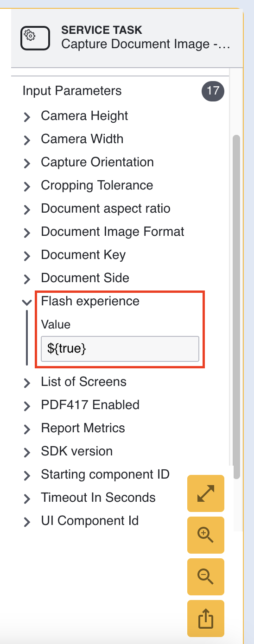254x644 pixels.
Task: Expand the Report Metrics chevron
Action: (27, 429)
